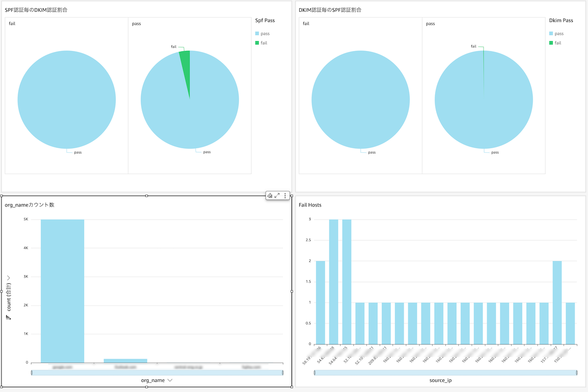
Task: Click left handle of org_name range slider
Action: 32,373
